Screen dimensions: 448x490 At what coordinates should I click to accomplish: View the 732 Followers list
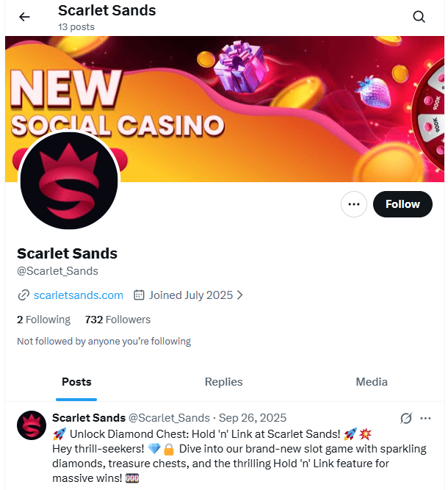pyautogui.click(x=118, y=320)
